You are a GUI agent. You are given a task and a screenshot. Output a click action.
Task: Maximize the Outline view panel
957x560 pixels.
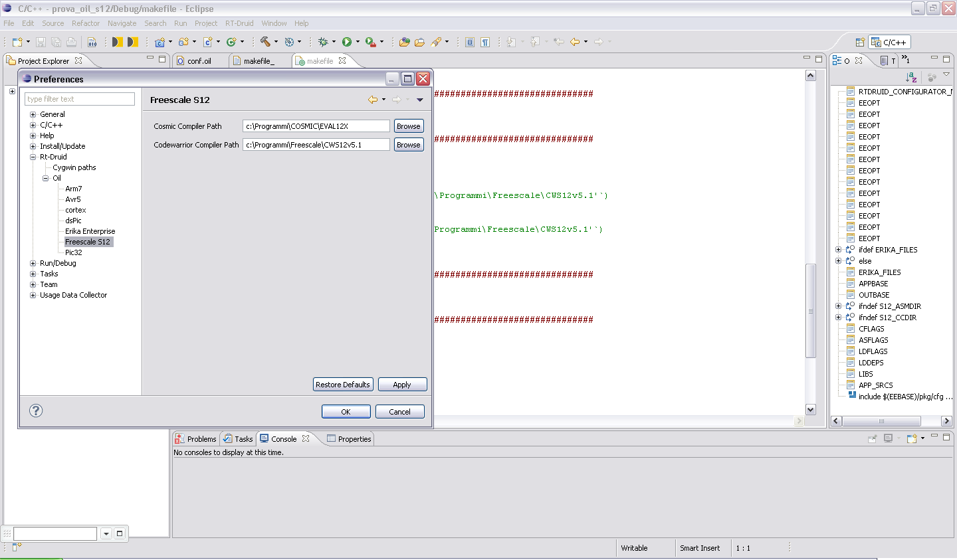click(x=946, y=59)
